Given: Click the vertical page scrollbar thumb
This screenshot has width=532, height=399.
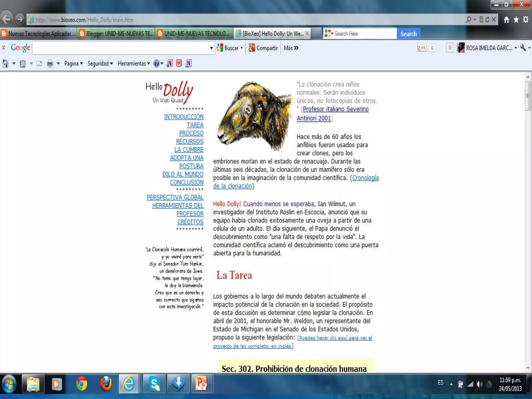Looking at the screenshot, I should 528,96.
